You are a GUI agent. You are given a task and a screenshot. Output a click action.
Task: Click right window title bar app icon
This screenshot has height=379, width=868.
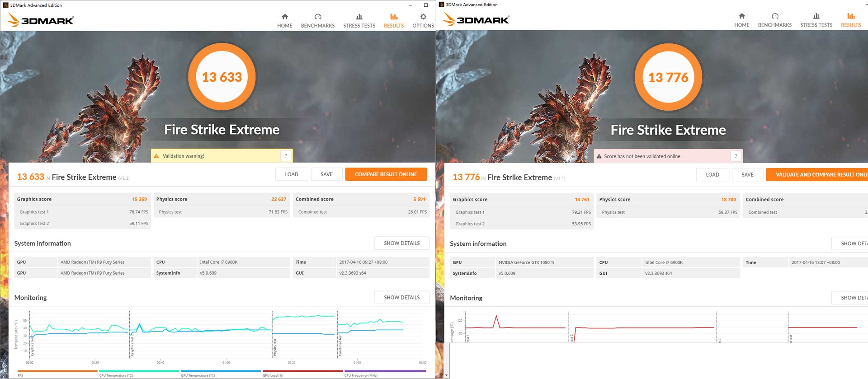click(x=441, y=5)
